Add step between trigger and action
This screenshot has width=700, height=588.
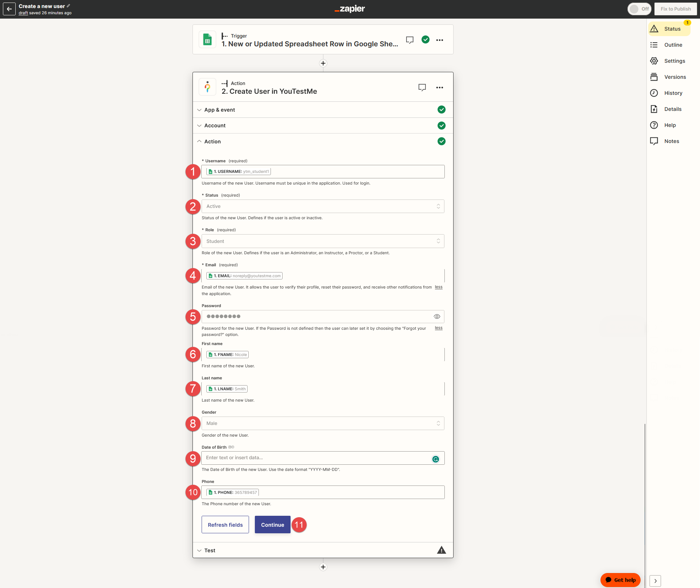323,63
